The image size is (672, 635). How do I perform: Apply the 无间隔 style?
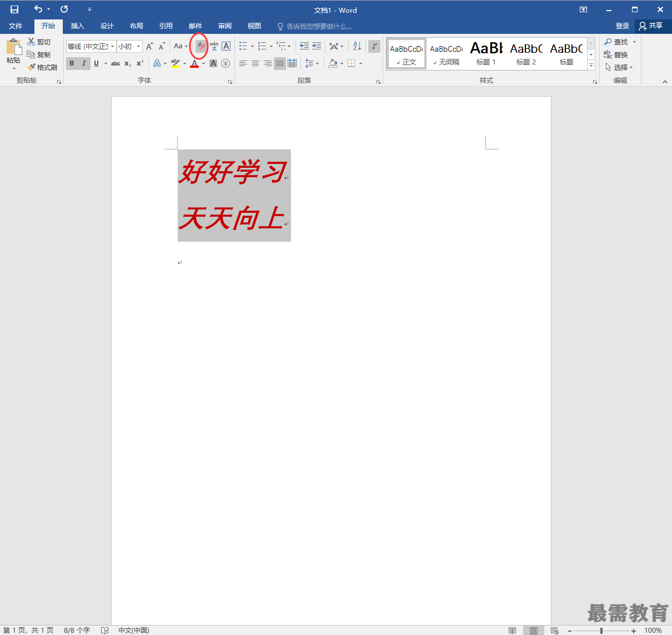click(446, 54)
